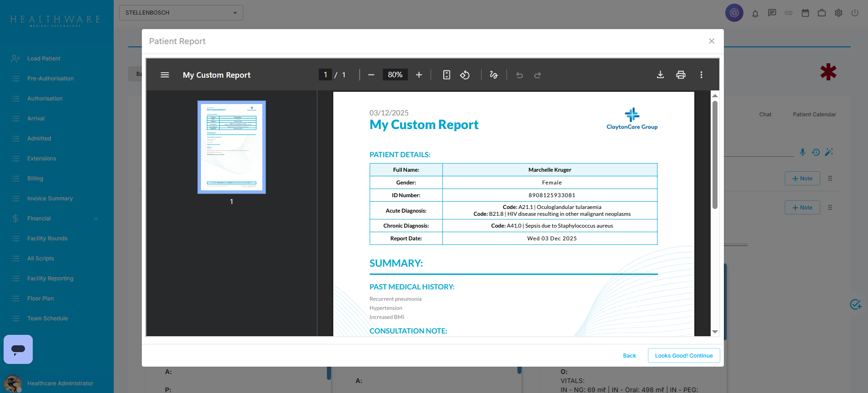The image size is (868, 393).
Task: Zoom out of the PDF
Action: (371, 75)
